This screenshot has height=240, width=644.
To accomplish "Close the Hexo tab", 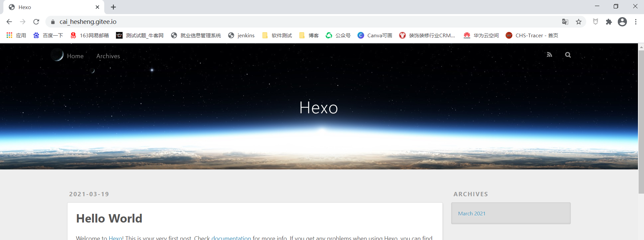I will click(97, 7).
